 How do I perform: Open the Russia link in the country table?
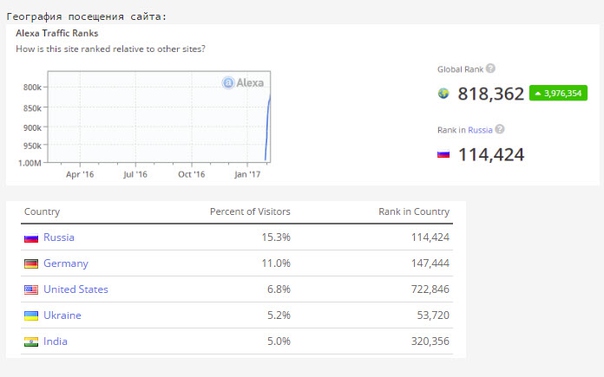(59, 237)
